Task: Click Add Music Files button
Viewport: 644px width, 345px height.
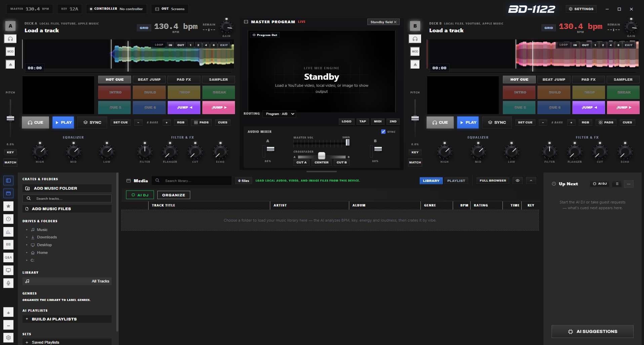Action: (67, 209)
